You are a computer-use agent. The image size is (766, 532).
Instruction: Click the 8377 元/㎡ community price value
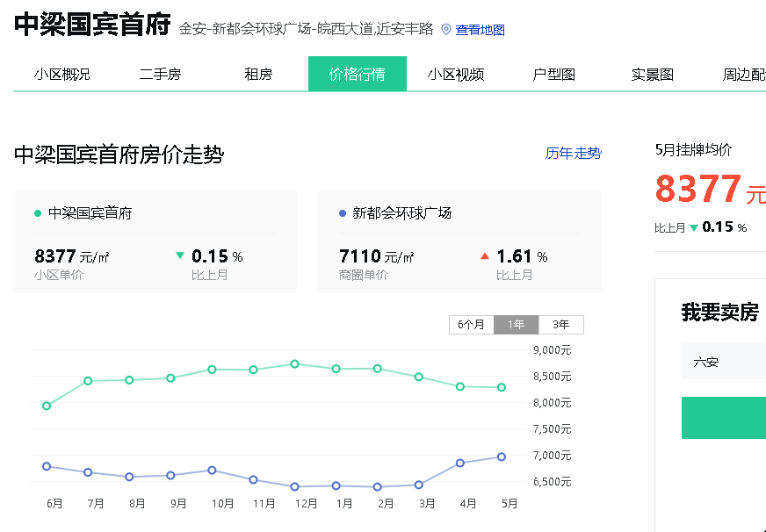pos(72,255)
